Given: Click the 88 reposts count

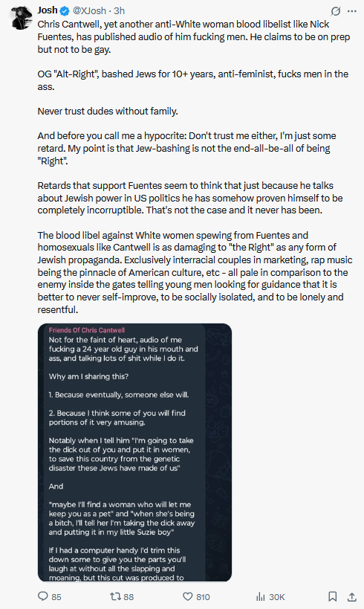Looking at the screenshot, I should [129, 597].
